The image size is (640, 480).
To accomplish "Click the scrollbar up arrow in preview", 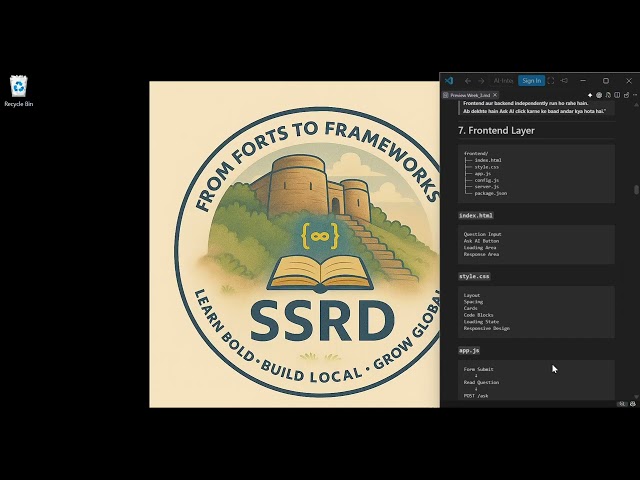I will click(636, 105).
